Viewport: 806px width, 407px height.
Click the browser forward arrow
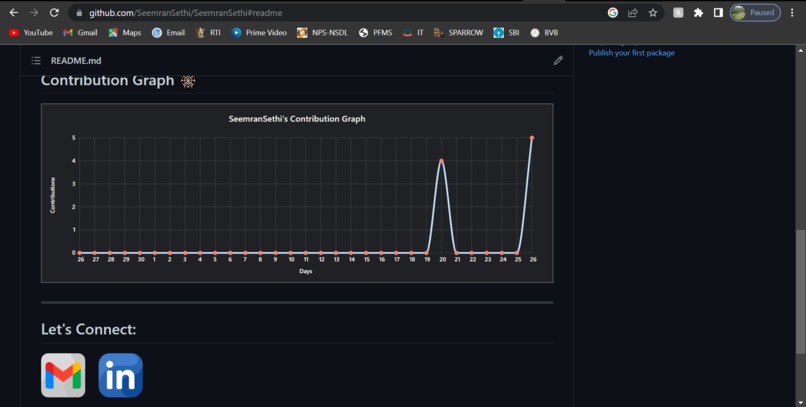click(x=34, y=13)
